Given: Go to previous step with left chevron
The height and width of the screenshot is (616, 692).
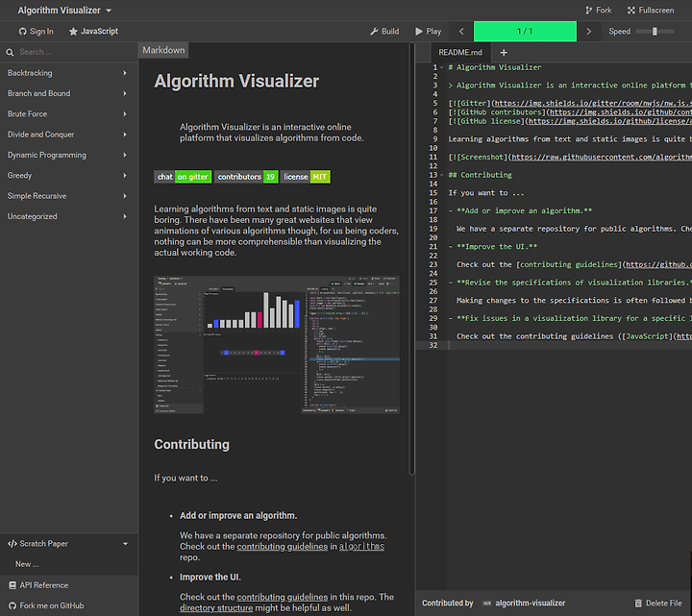Looking at the screenshot, I should pos(461,32).
